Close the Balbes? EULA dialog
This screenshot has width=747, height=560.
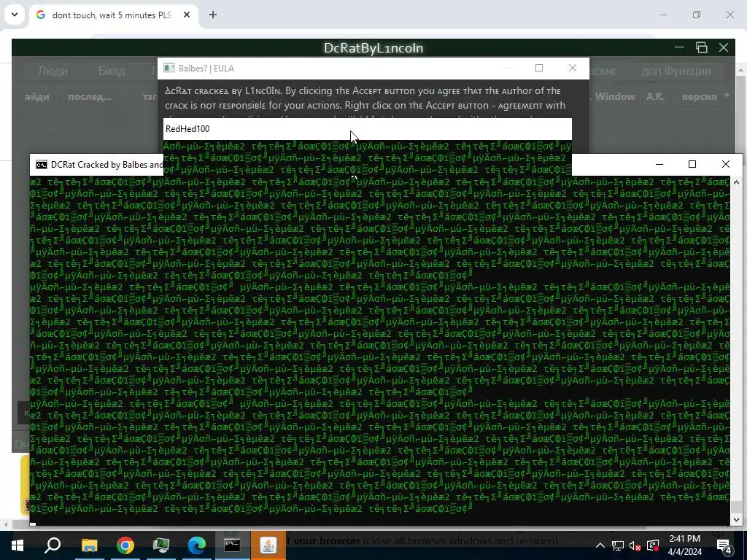[573, 68]
